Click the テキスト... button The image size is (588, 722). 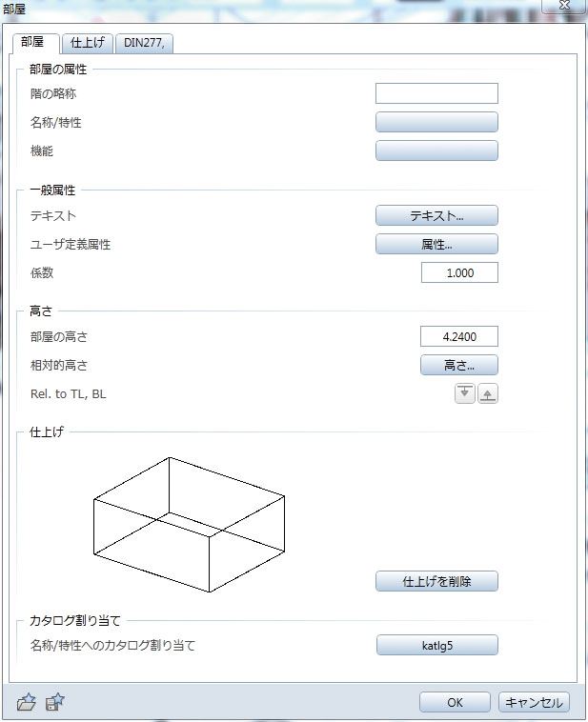click(x=436, y=215)
